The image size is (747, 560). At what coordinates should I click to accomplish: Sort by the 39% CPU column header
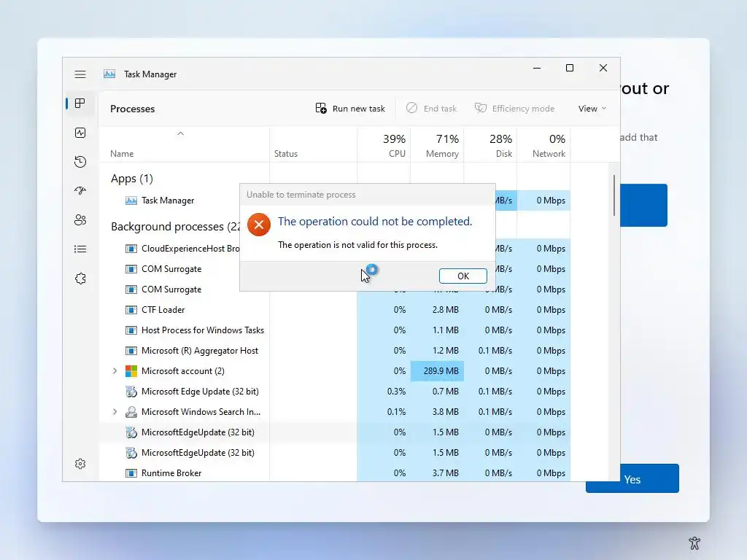[384, 146]
